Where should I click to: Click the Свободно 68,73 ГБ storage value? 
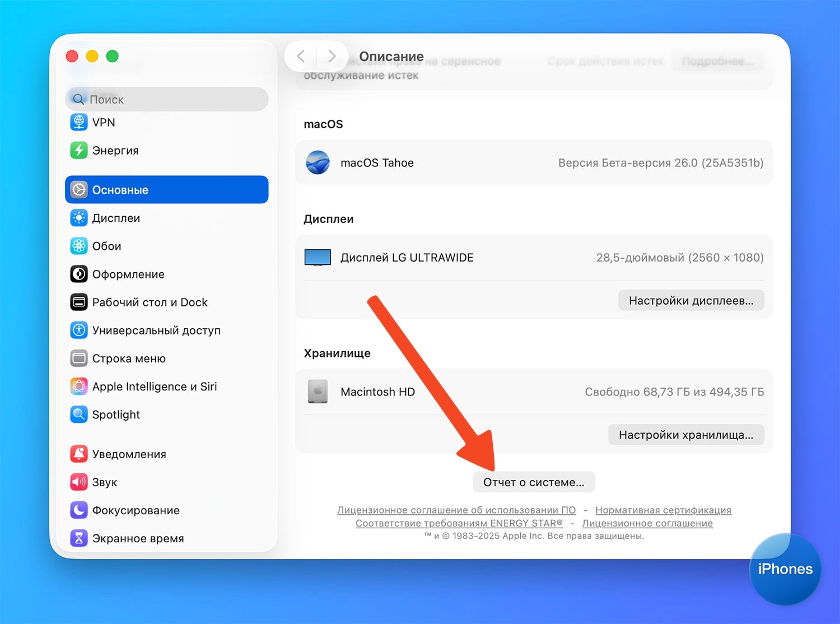674,392
